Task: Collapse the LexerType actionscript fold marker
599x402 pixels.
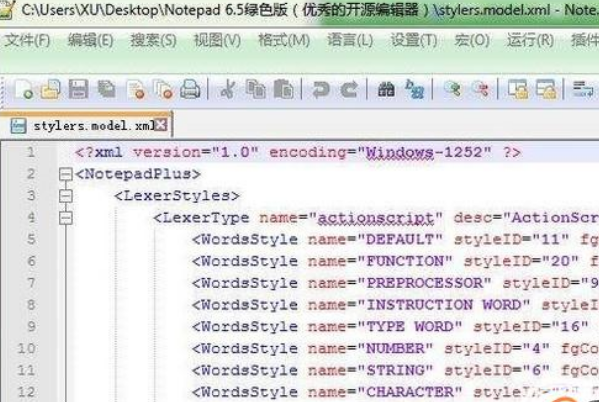Action: point(66,218)
